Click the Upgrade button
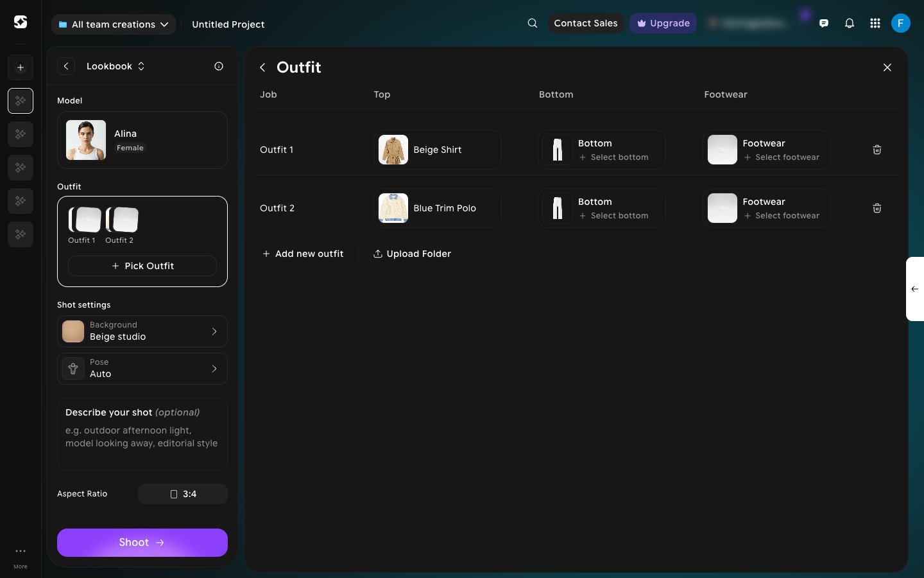This screenshot has height=578, width=924. click(663, 23)
